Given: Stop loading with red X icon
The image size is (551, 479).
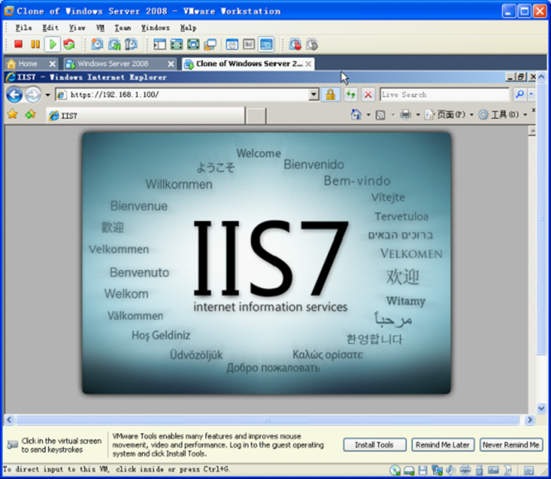Looking at the screenshot, I should click(368, 95).
